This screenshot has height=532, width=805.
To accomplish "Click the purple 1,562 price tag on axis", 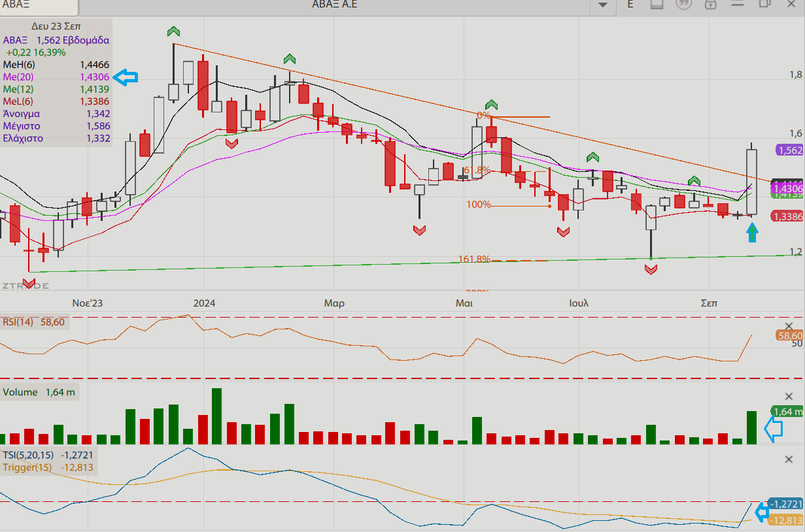I will [x=790, y=150].
